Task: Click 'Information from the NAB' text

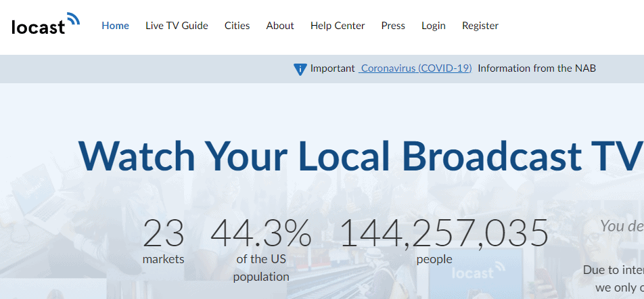Action: click(x=537, y=68)
